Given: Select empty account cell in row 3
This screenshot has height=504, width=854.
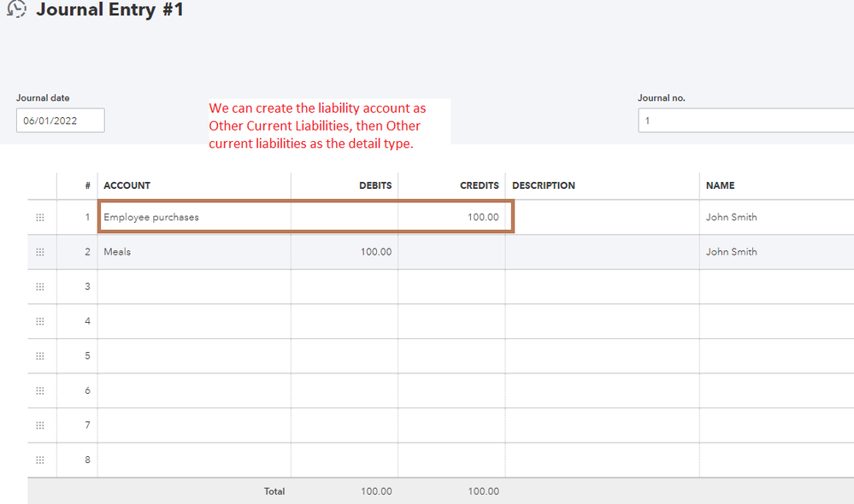Looking at the screenshot, I should click(x=194, y=287).
